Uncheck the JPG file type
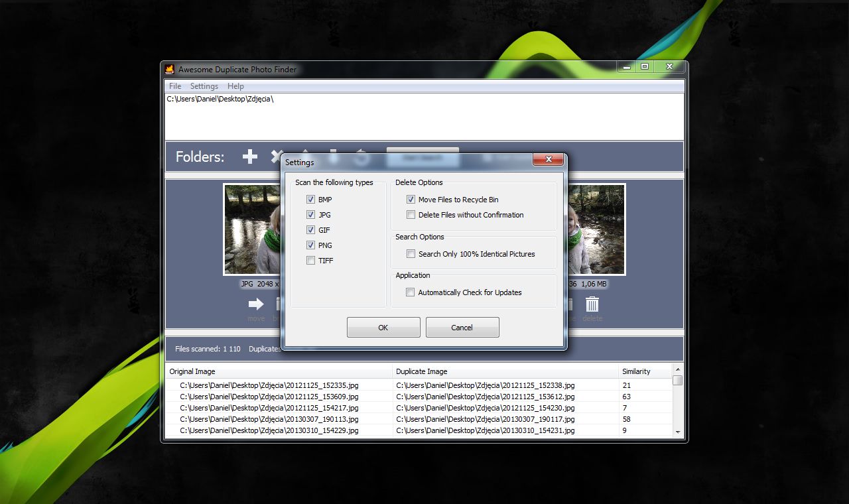 [x=310, y=215]
